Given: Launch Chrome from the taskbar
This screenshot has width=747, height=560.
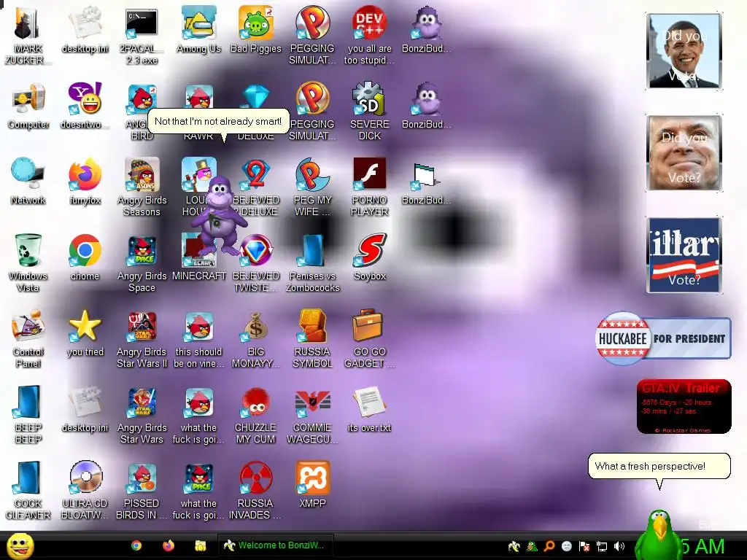Looking at the screenshot, I should click(136, 545).
